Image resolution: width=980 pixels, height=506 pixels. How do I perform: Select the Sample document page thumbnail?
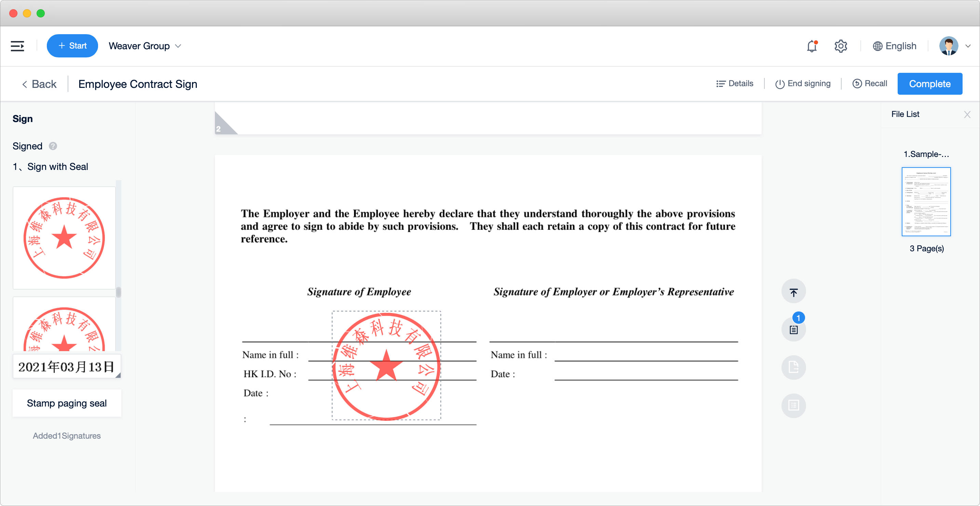pyautogui.click(x=926, y=201)
